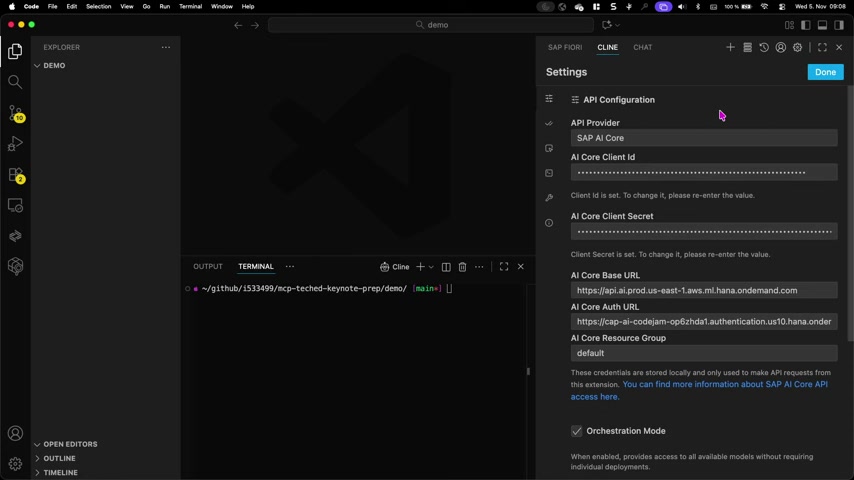Select API Configuration section icon in settings sidebar
Viewport: 854px width, 480px height.
pyautogui.click(x=549, y=99)
